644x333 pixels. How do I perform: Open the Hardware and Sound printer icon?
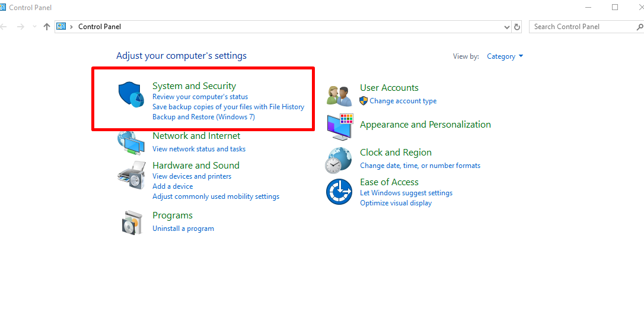pos(132,175)
